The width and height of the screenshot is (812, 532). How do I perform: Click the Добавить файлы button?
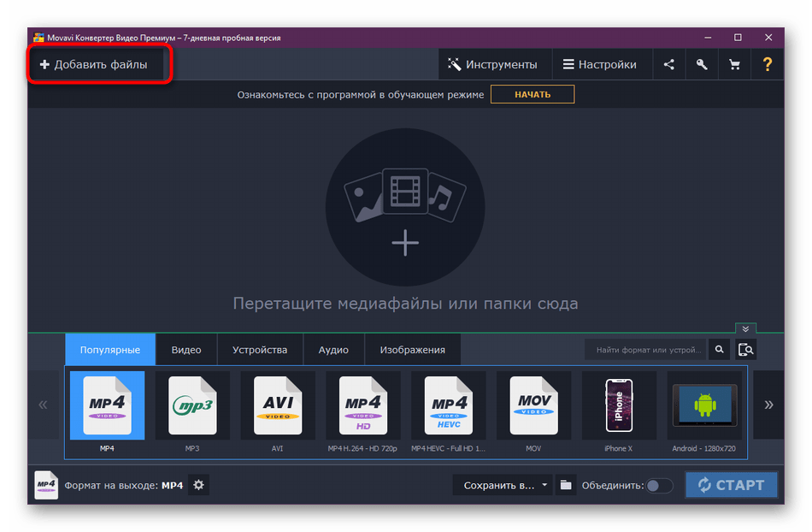coord(97,64)
